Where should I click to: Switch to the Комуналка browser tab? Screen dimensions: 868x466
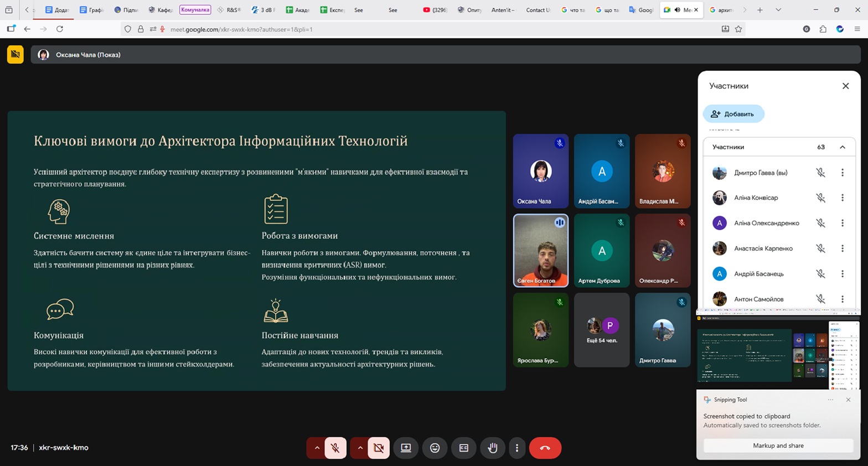[x=195, y=10]
